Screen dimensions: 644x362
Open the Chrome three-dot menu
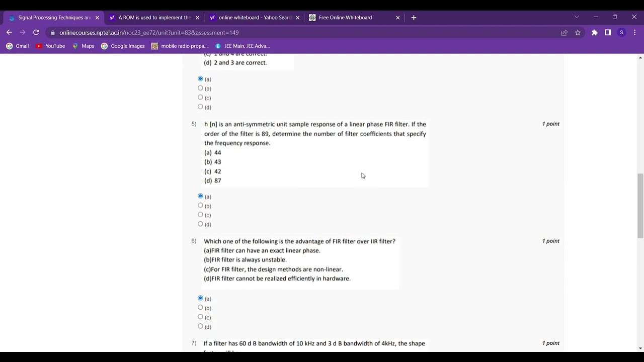[x=634, y=32]
